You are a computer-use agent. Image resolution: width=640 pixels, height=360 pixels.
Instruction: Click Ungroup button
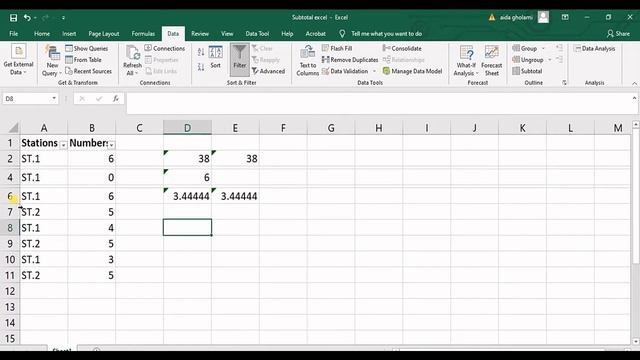pos(528,60)
